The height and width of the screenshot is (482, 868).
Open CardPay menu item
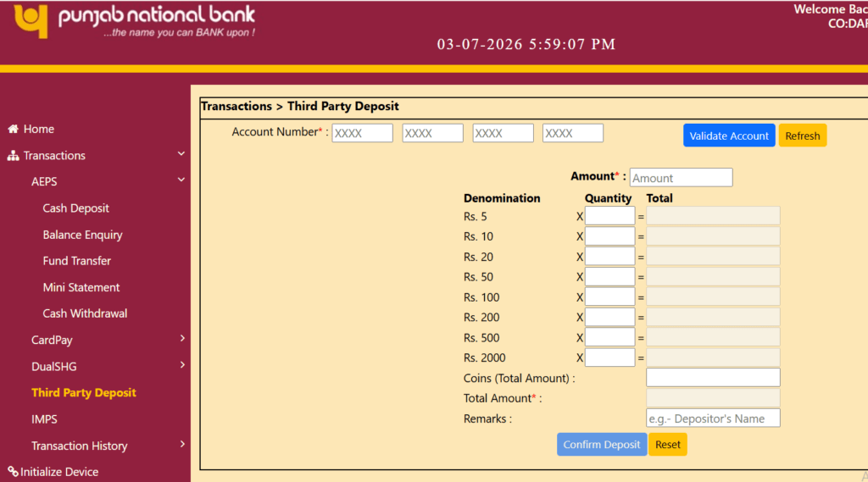pos(52,340)
